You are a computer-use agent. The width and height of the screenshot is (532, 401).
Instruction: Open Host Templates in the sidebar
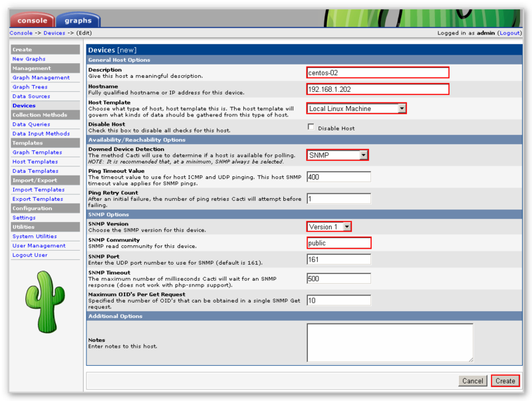[x=35, y=162]
